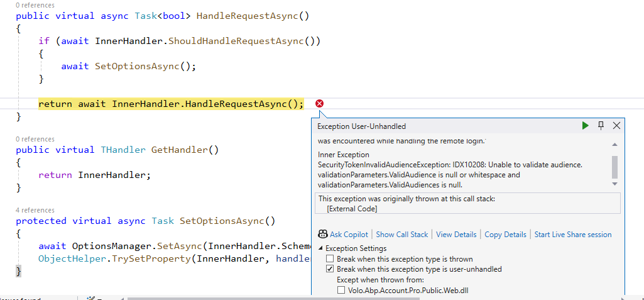Start Live Share session from popup

[x=572, y=235]
